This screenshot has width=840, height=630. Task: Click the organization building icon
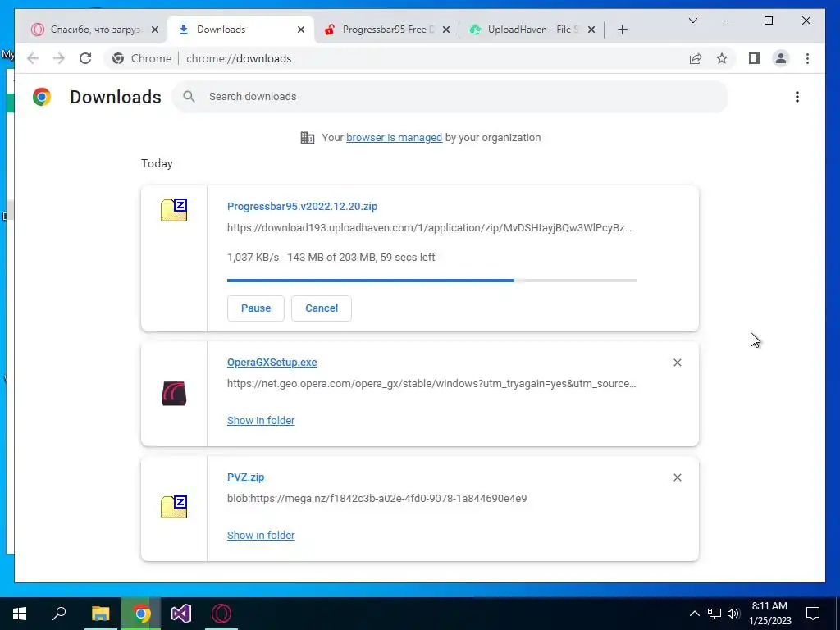click(308, 138)
